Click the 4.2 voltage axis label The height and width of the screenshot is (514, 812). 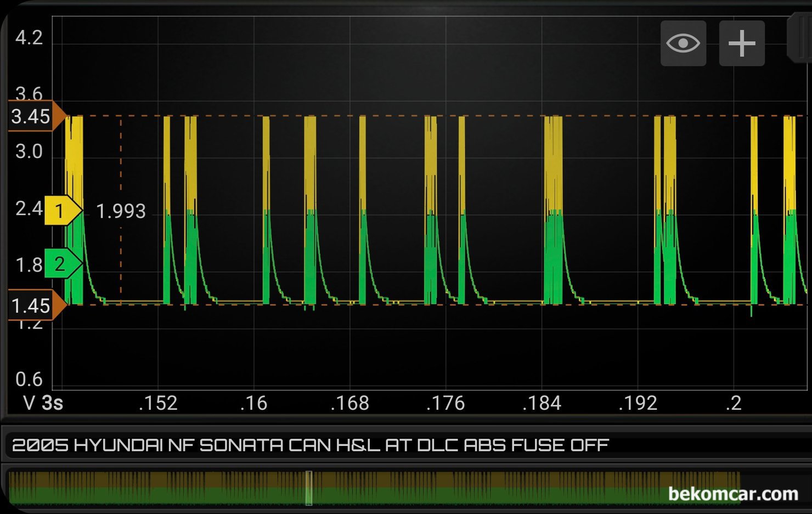click(x=29, y=37)
